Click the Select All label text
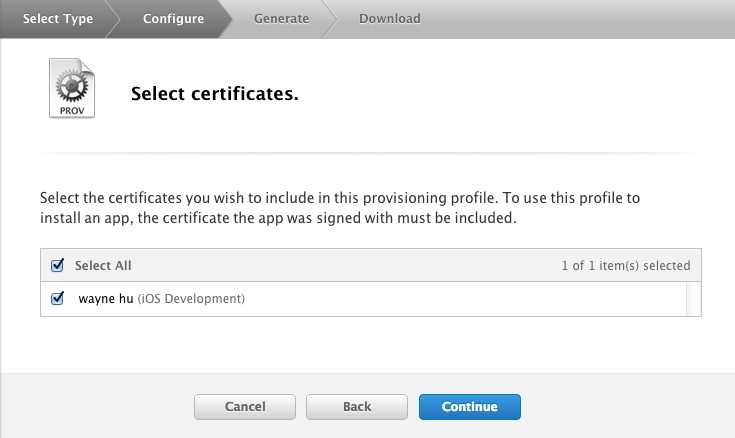 click(103, 266)
